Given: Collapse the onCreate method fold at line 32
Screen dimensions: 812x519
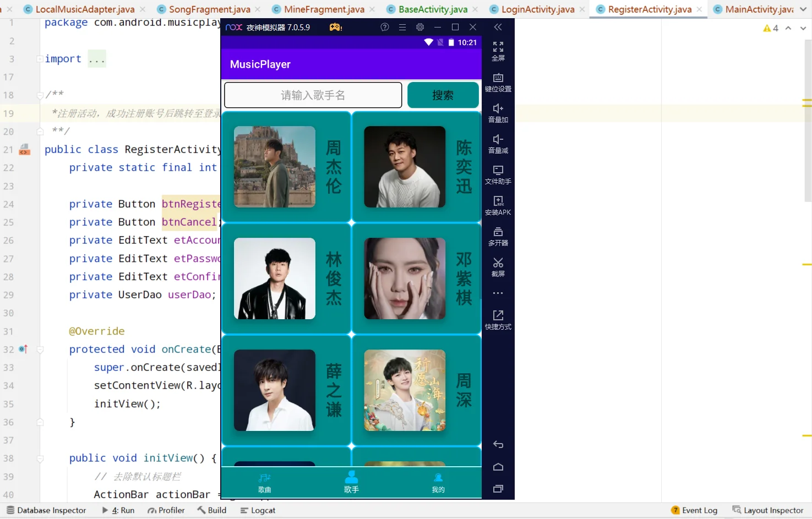Looking at the screenshot, I should click(40, 349).
